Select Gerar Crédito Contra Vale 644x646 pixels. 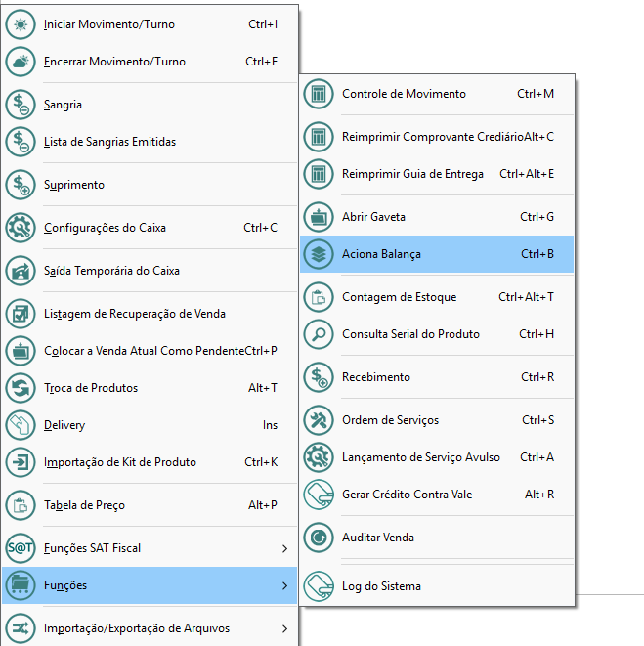click(x=407, y=495)
